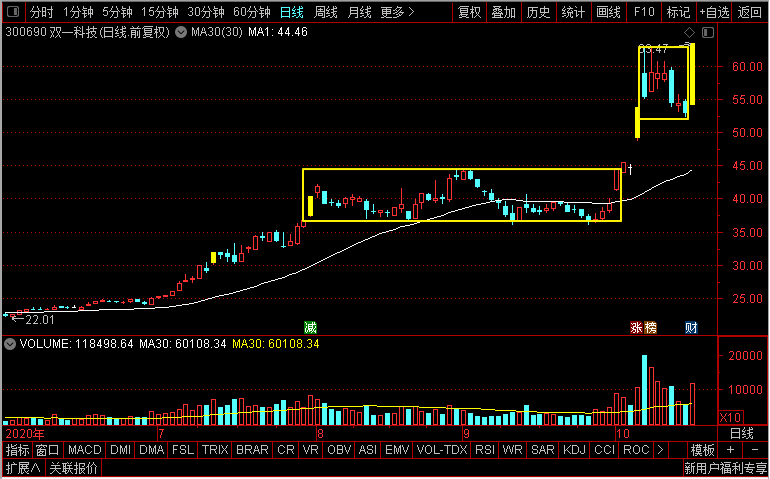This screenshot has width=770, height=479.
Task: Select the 月线 monthly period
Action: (359, 12)
